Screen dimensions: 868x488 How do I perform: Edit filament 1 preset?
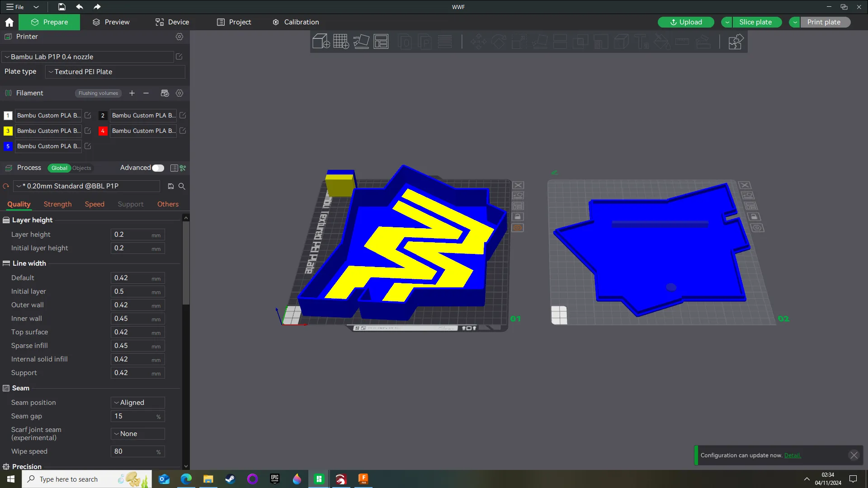coord(88,115)
